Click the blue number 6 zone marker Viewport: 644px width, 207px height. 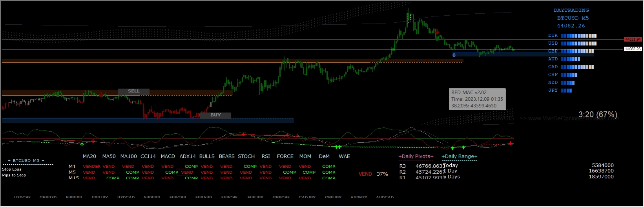(x=454, y=55)
